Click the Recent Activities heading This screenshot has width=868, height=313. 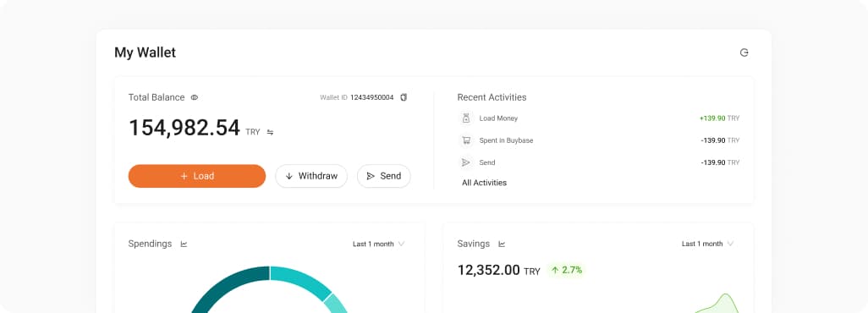[x=492, y=97]
